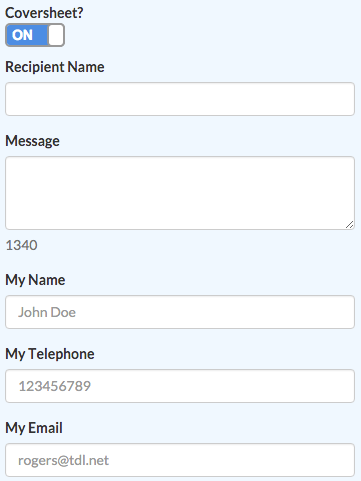
Task: Click the "My Email" label
Action: coord(34,428)
